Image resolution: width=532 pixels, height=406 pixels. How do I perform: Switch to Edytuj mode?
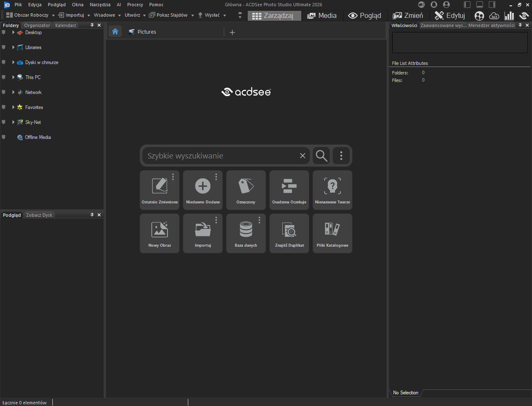(x=450, y=16)
